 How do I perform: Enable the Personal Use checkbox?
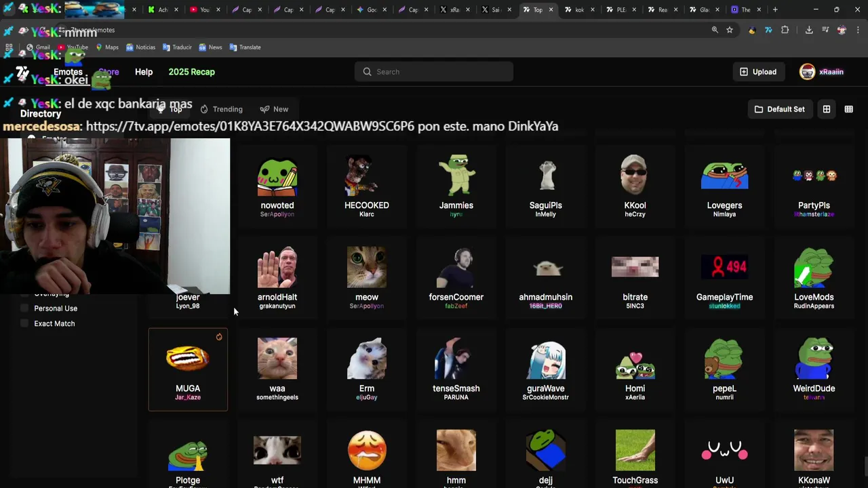(x=25, y=308)
